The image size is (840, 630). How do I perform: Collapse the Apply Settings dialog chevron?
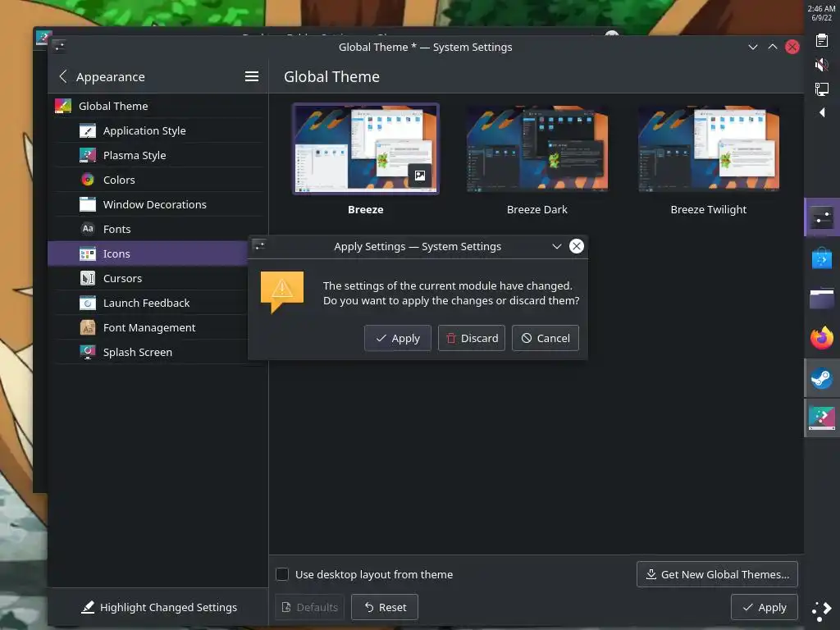pos(557,246)
